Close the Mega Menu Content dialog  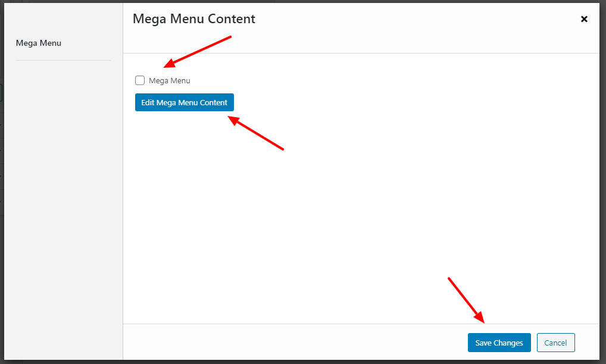pos(584,19)
